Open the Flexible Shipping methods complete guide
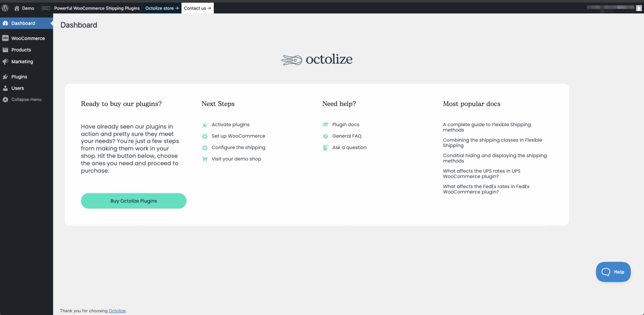 point(487,127)
